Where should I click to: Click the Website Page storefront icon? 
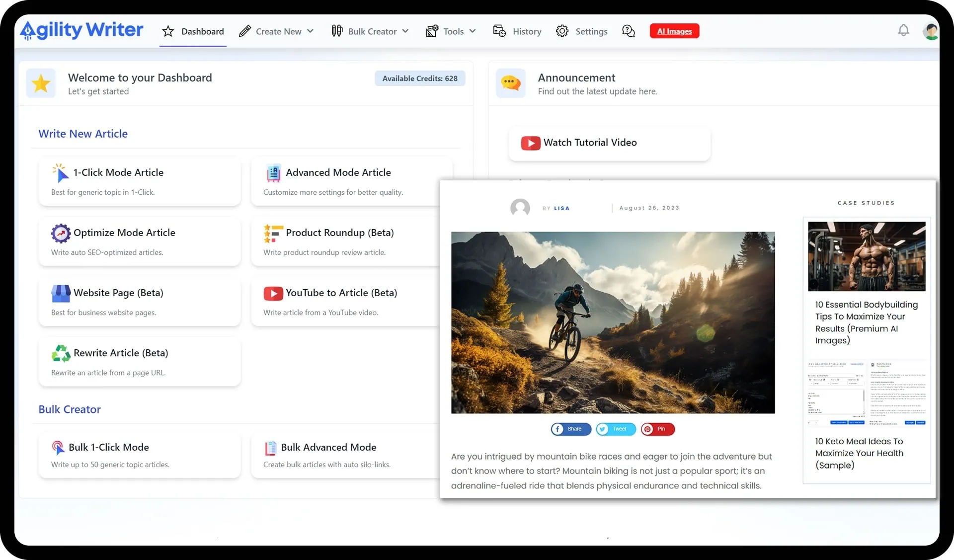61,293
